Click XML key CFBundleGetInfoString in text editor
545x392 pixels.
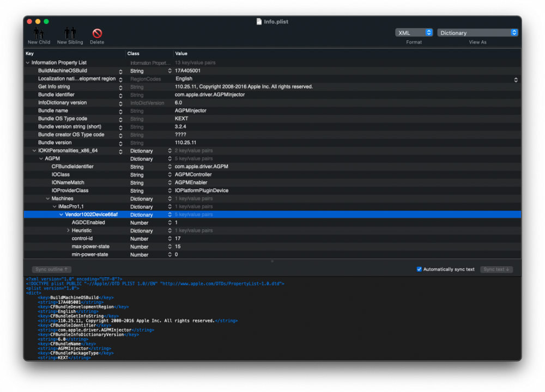(x=77, y=316)
